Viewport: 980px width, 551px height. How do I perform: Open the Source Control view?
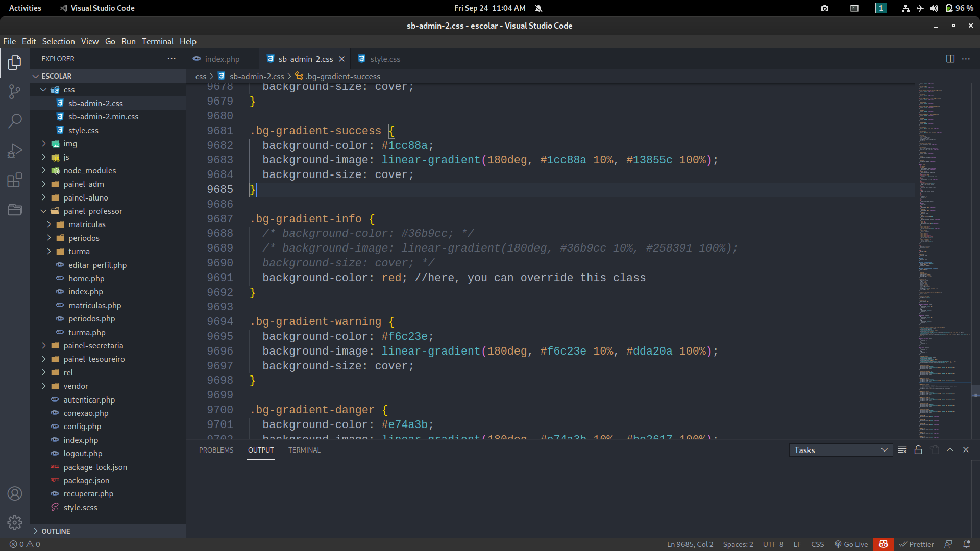pos(15,92)
